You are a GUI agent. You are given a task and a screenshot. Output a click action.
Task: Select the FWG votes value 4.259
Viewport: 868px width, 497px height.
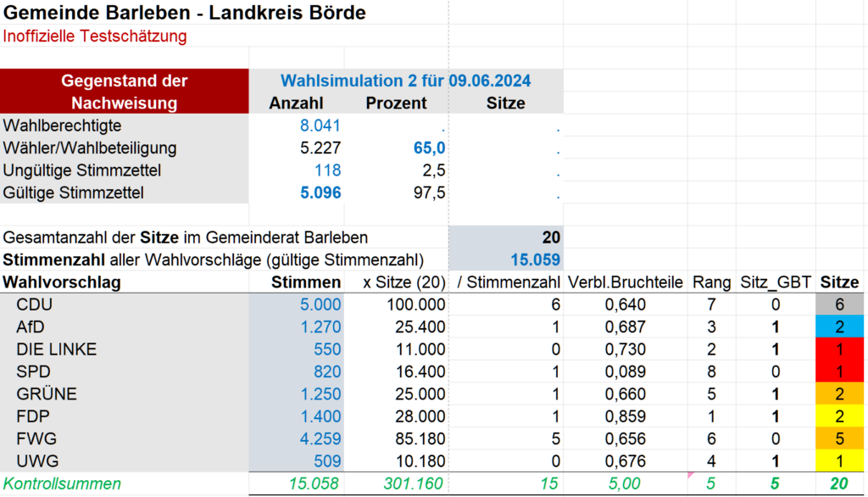(320, 438)
